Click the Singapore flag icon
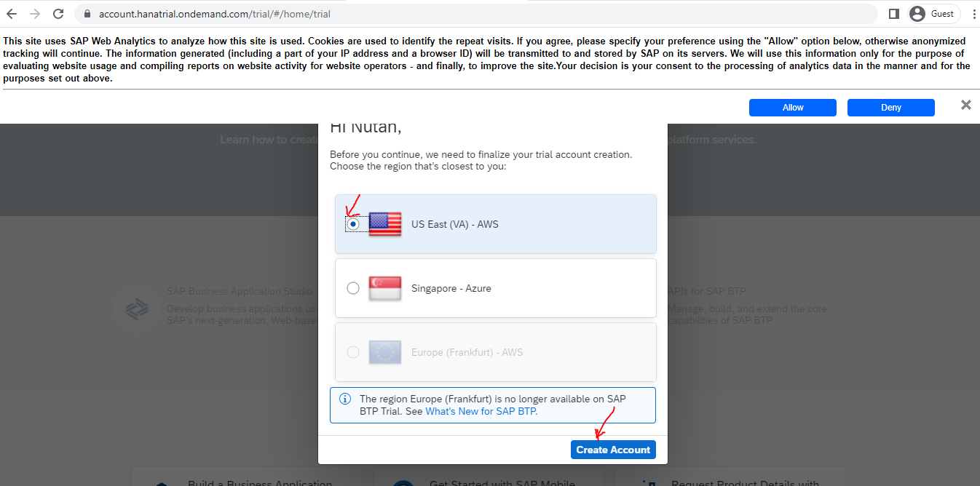Screen dimensions: 980x486 pyautogui.click(x=385, y=288)
